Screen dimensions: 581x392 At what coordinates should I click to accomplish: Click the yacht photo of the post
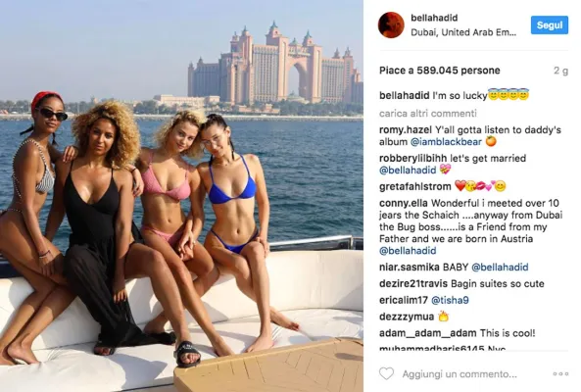181,196
